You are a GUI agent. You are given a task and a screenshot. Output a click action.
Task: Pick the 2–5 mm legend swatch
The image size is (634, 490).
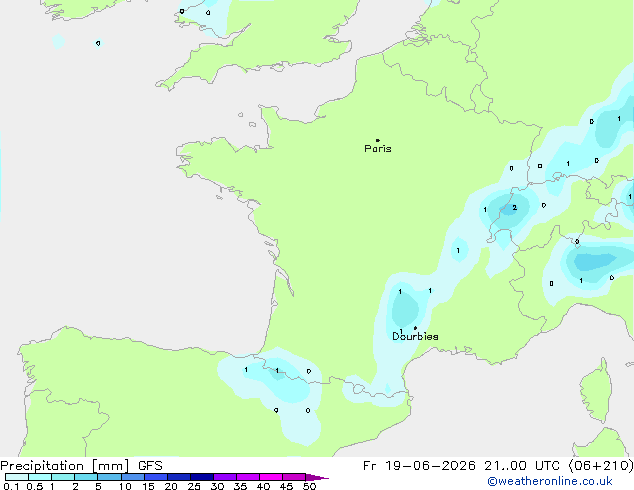(86, 477)
